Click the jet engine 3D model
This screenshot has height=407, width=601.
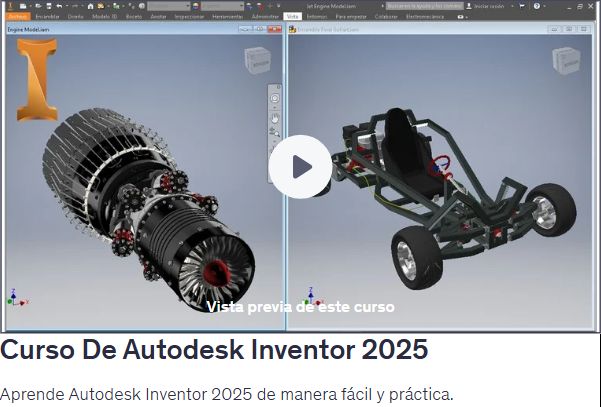(x=149, y=209)
